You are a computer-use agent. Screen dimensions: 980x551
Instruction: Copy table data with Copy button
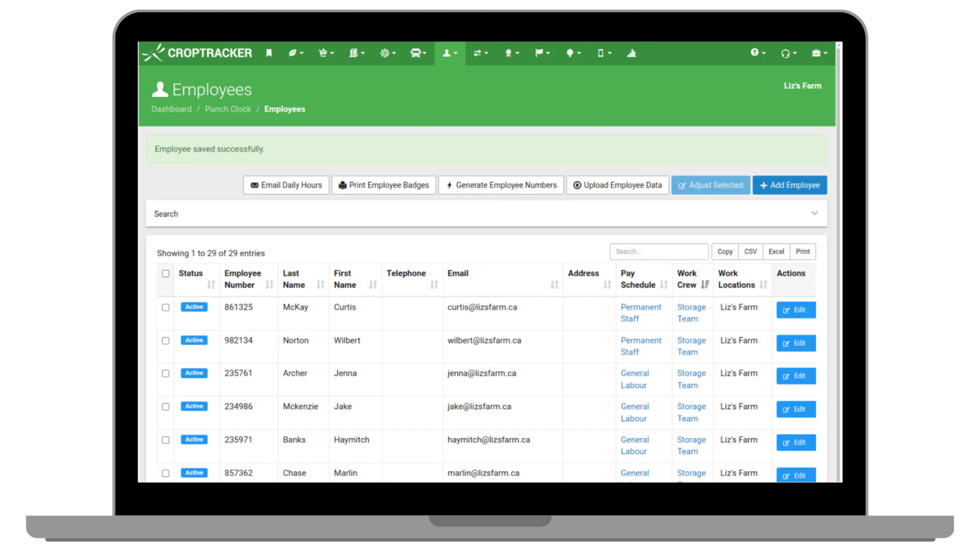point(725,252)
